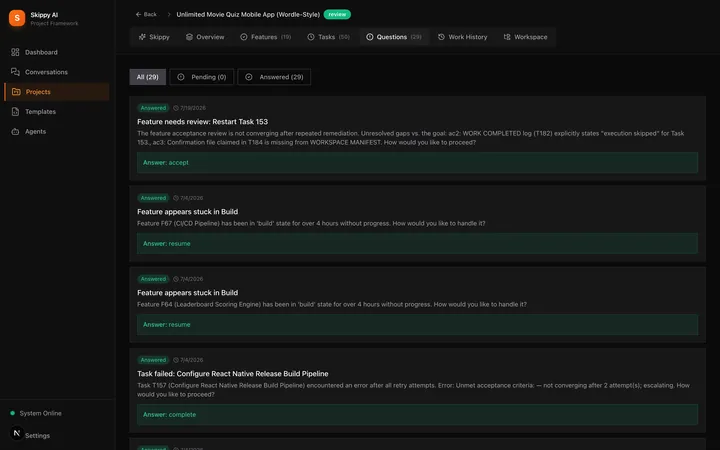This screenshot has width=720, height=450.
Task: Open Agents in the sidebar
Action: click(57, 131)
